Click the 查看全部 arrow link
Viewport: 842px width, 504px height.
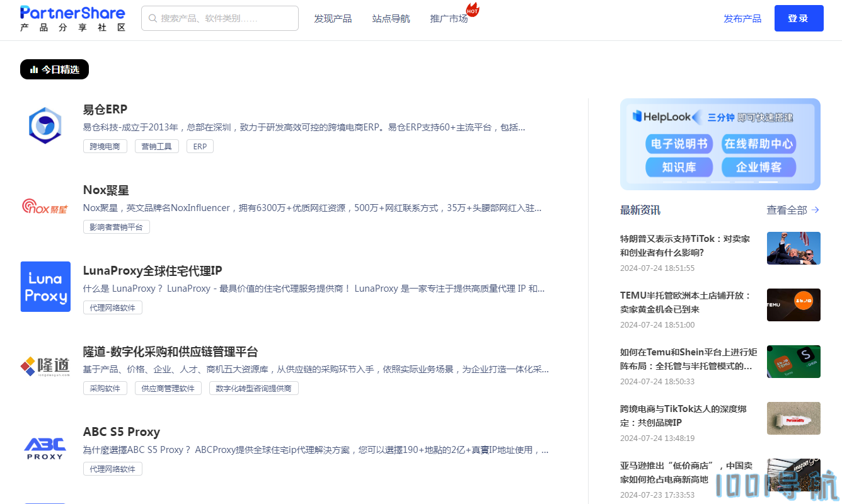(x=792, y=210)
